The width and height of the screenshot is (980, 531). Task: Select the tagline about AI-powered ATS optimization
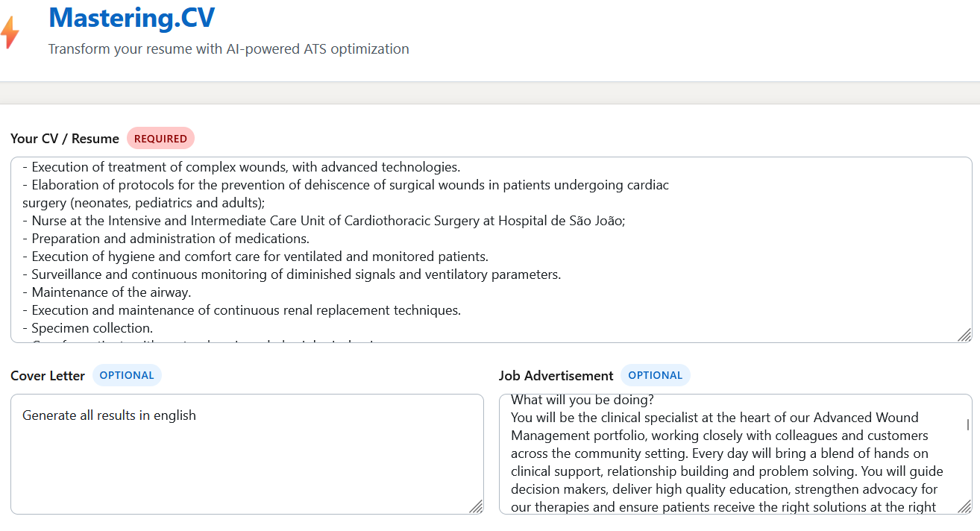tap(228, 48)
